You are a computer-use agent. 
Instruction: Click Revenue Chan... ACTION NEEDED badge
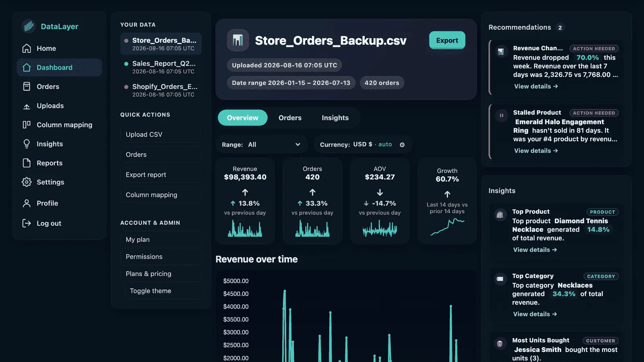point(594,49)
